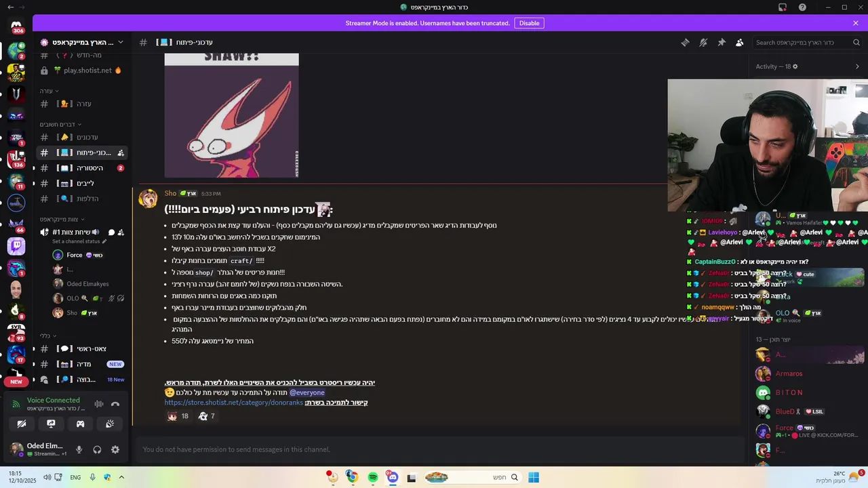Toggle camera on in voice panel
The width and height of the screenshot is (868, 488).
coord(22,424)
